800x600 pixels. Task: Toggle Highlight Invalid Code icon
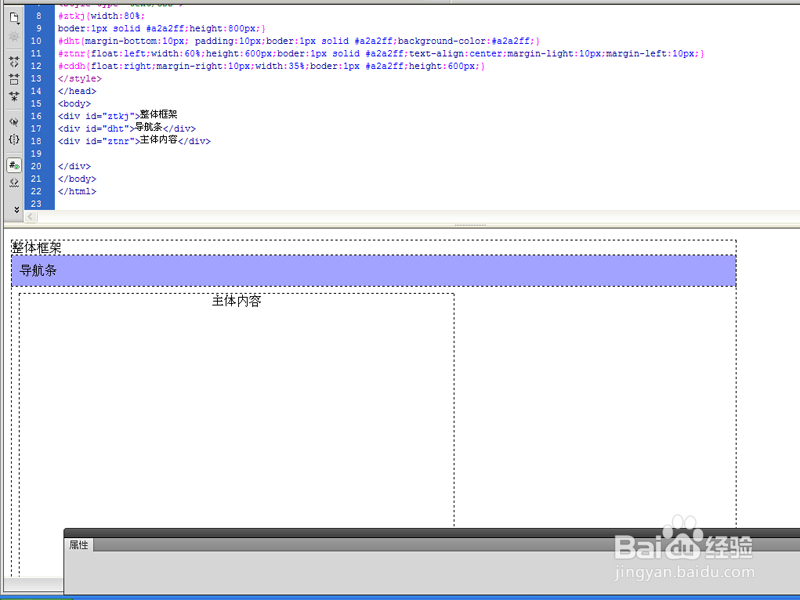coord(14,182)
